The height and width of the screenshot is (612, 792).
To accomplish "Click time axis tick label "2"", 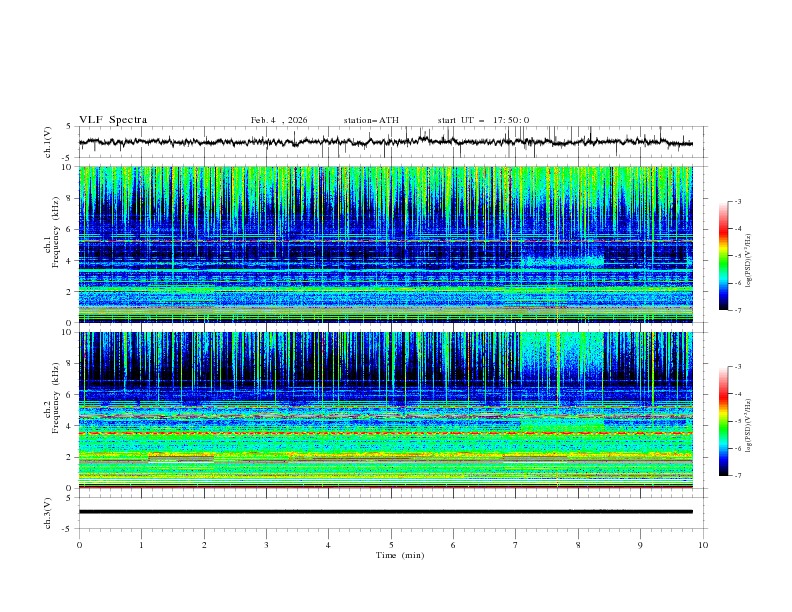I will 204,545.
